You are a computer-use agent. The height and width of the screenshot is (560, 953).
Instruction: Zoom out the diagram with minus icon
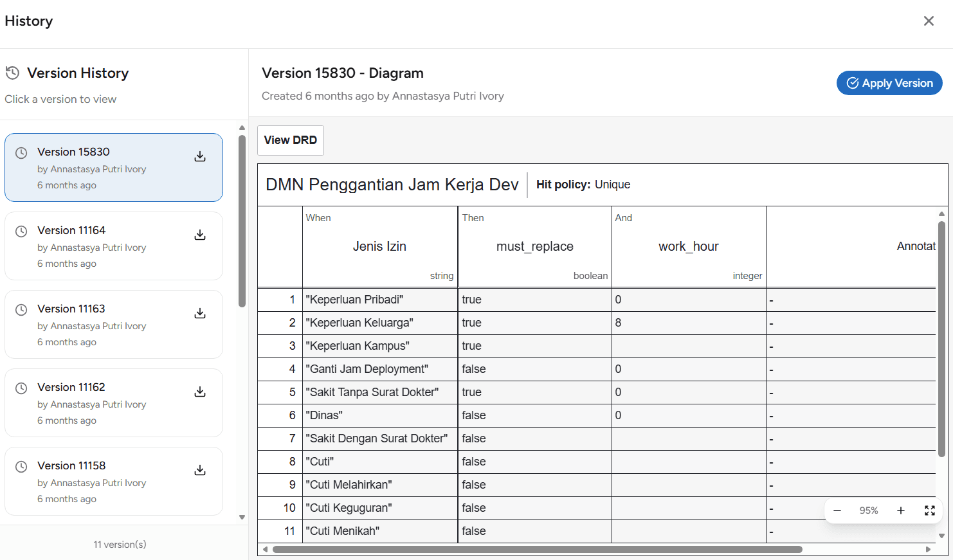pos(837,510)
